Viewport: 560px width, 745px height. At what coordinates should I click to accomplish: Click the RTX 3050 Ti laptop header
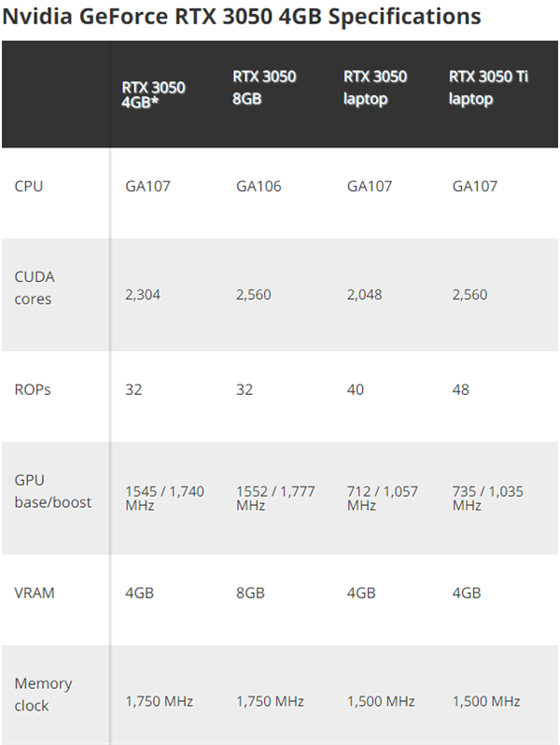[488, 87]
